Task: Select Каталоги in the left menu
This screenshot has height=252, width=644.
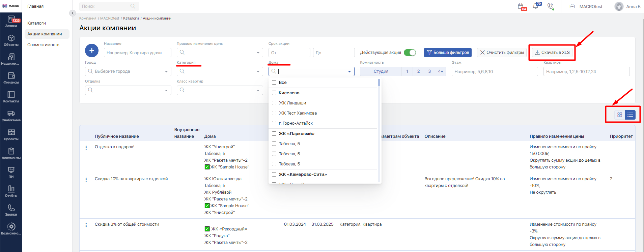Action: pos(36,23)
